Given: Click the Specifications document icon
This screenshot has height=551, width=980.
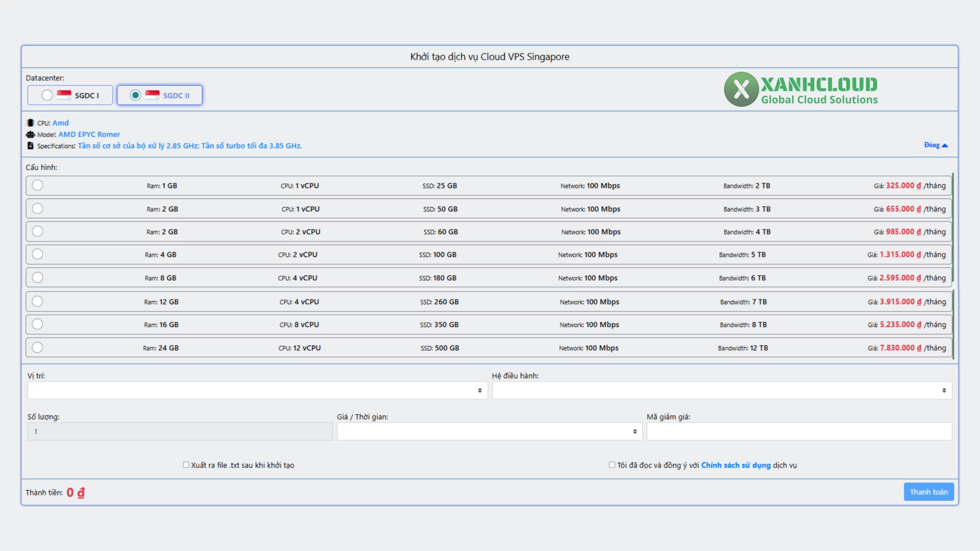Looking at the screenshot, I should coord(30,146).
